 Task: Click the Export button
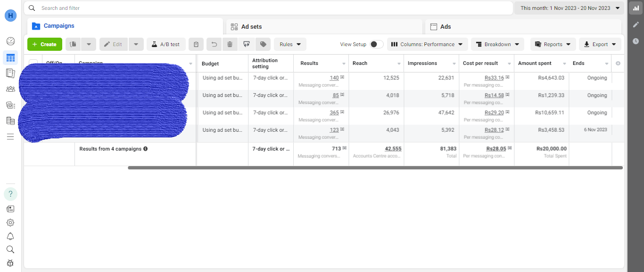pos(600,44)
